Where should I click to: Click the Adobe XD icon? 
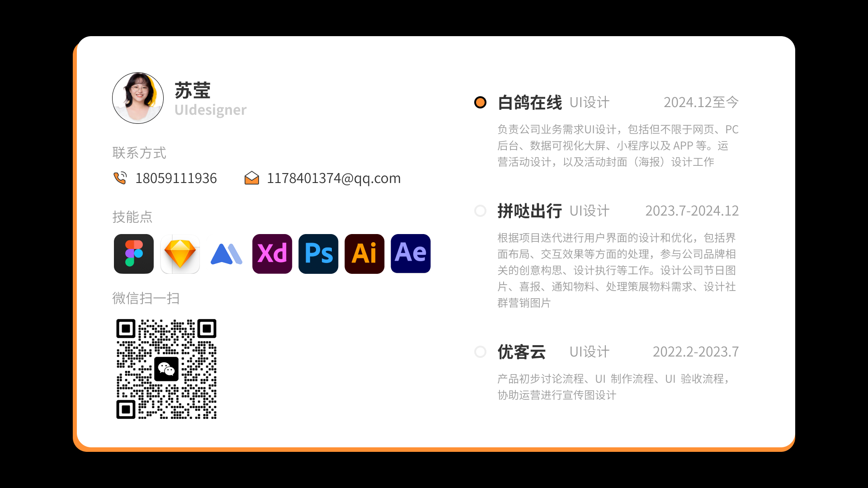(x=272, y=254)
